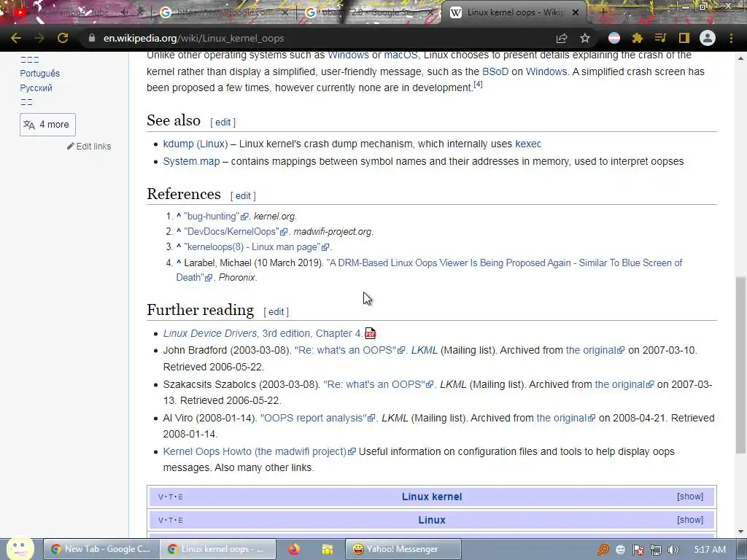Viewport: 747px width, 560px height.
Task: Click the grey round face tray icon
Action: click(x=620, y=550)
